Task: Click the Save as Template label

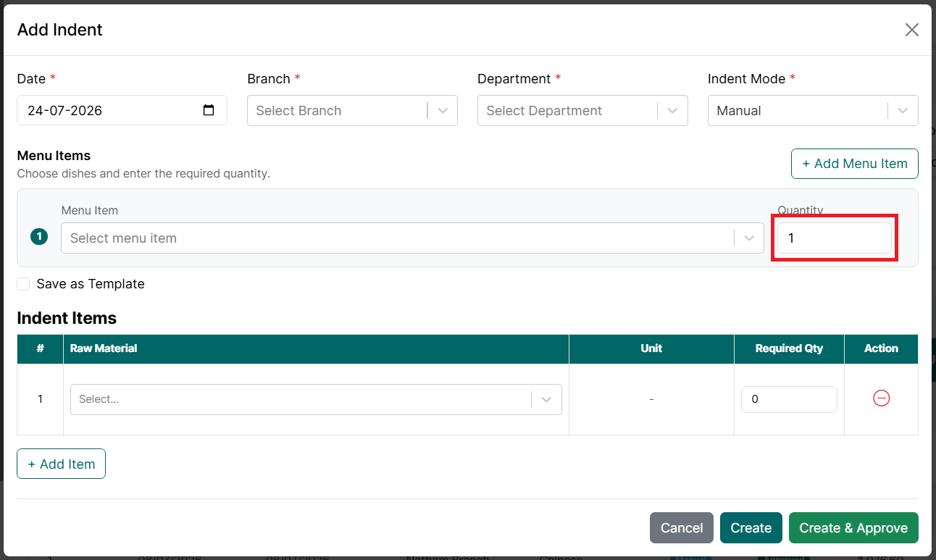Action: 91,284
